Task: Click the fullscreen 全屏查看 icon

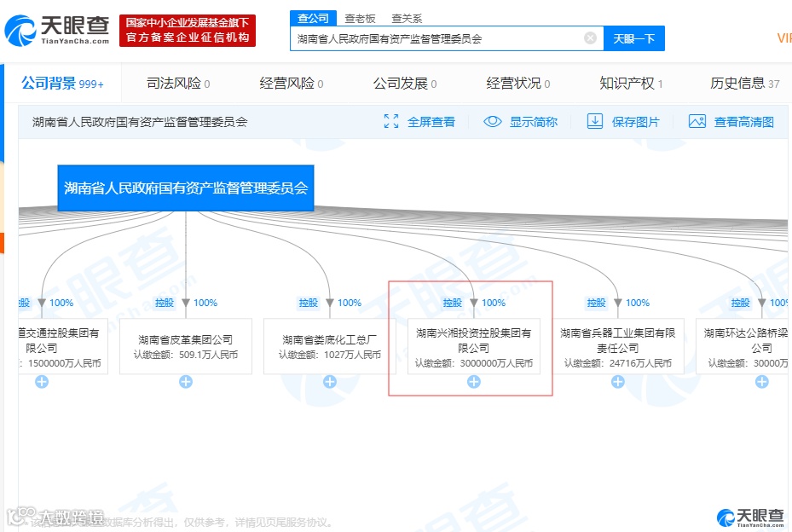Action: [x=391, y=121]
